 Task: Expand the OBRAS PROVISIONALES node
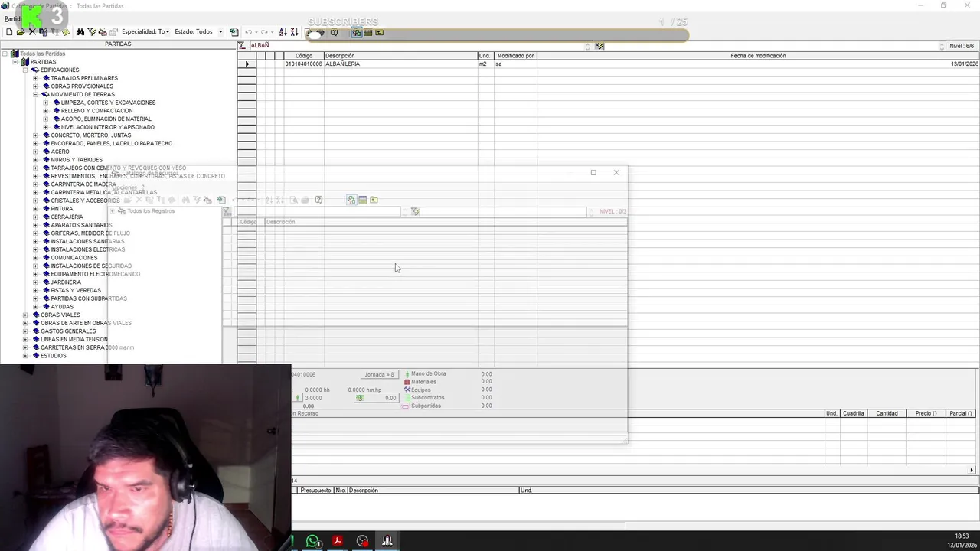click(x=35, y=86)
